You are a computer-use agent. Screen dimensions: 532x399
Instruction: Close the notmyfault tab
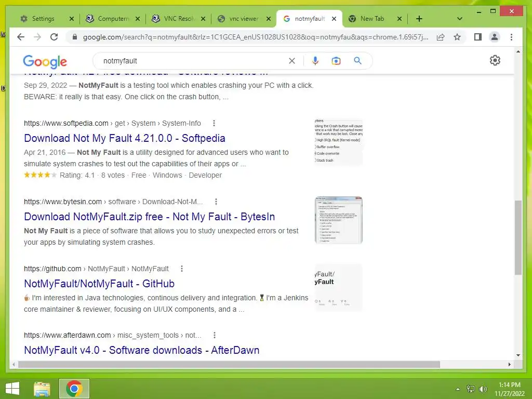[334, 19]
